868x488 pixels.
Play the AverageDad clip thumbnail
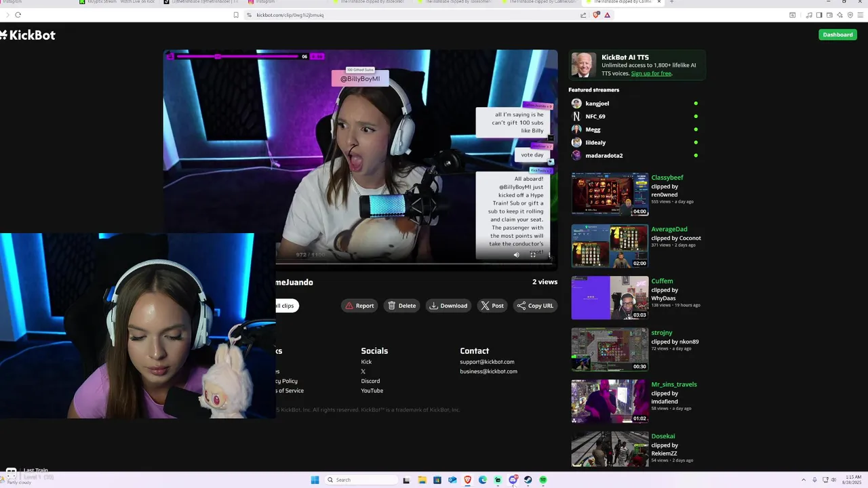pos(610,246)
